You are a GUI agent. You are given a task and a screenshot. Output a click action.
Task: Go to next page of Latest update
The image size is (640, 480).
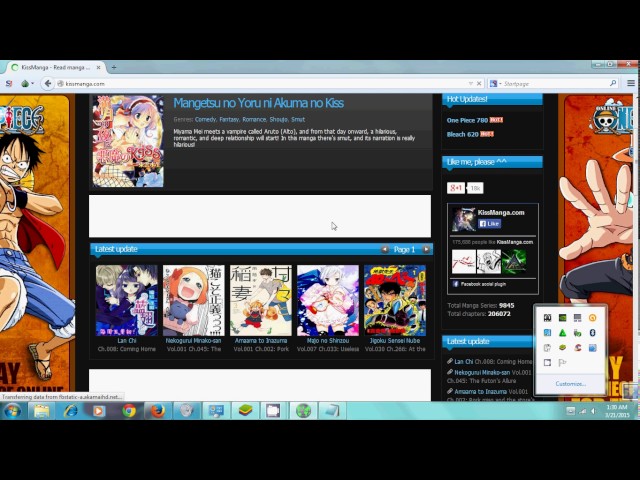point(426,249)
